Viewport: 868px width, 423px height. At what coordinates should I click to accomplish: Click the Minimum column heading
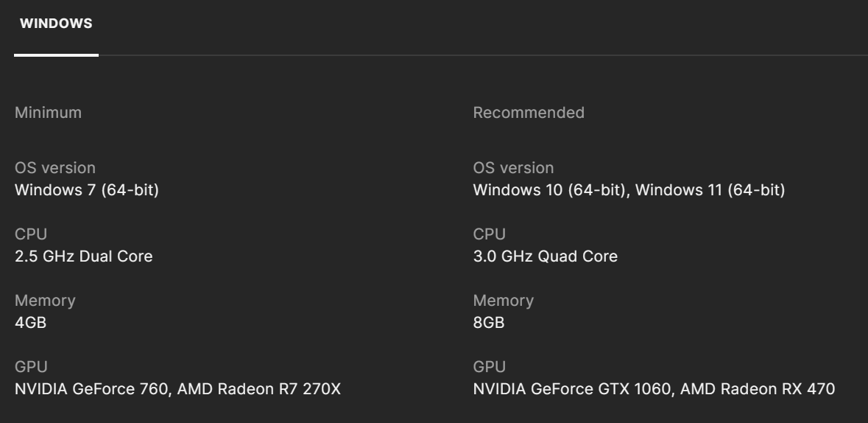(x=48, y=113)
